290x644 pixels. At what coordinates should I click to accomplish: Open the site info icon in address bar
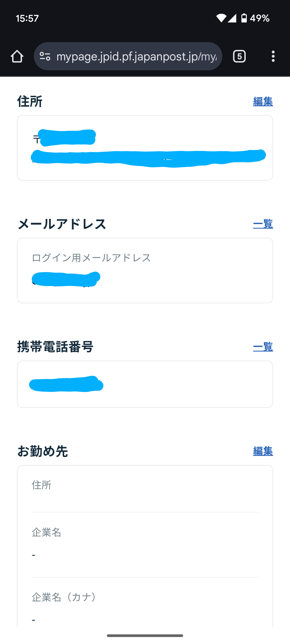(45, 56)
